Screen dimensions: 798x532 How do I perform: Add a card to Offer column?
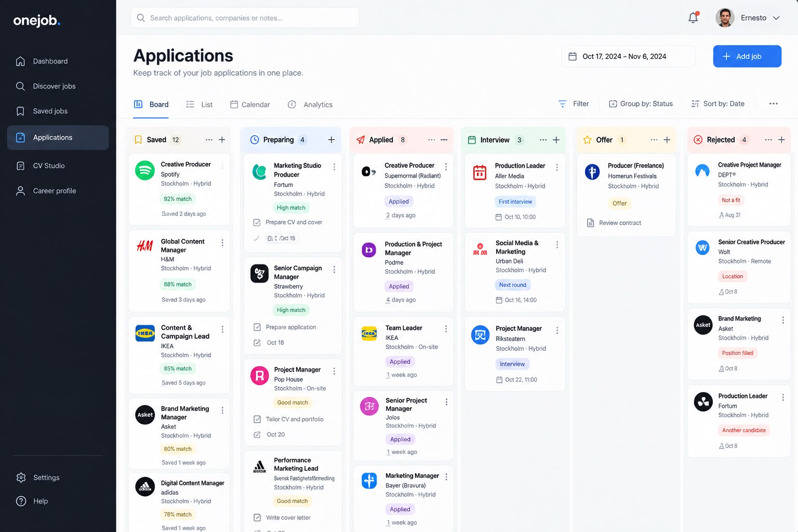pos(667,140)
